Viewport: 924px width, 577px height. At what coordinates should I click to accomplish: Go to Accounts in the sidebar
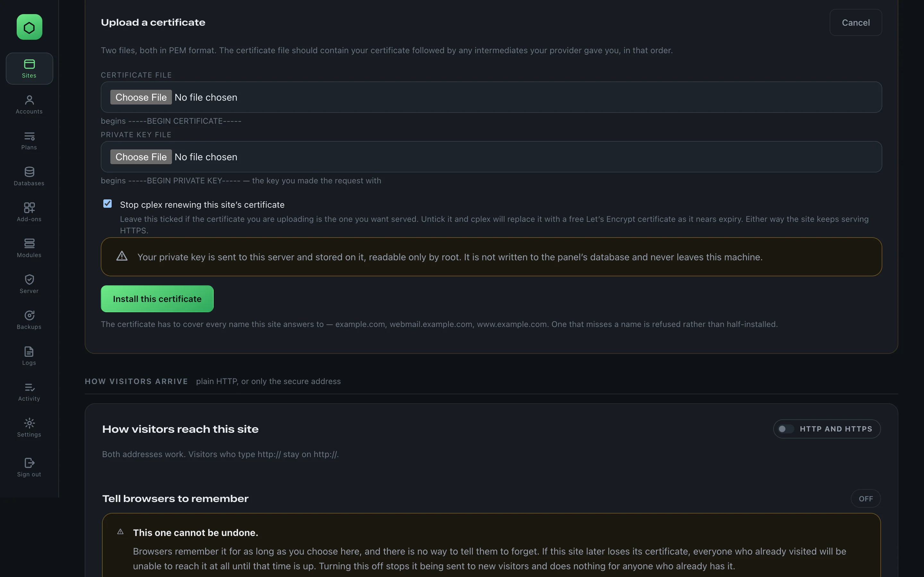click(x=30, y=105)
